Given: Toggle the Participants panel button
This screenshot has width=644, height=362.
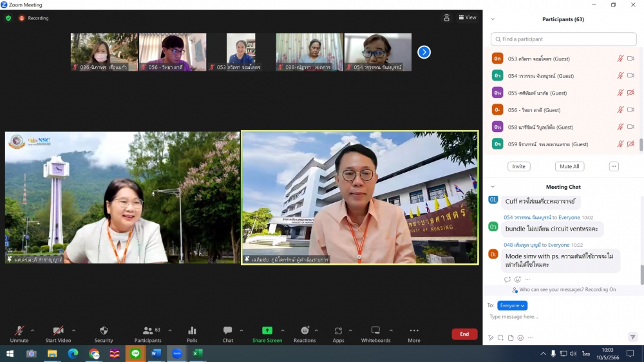Looking at the screenshot, I should [x=148, y=333].
